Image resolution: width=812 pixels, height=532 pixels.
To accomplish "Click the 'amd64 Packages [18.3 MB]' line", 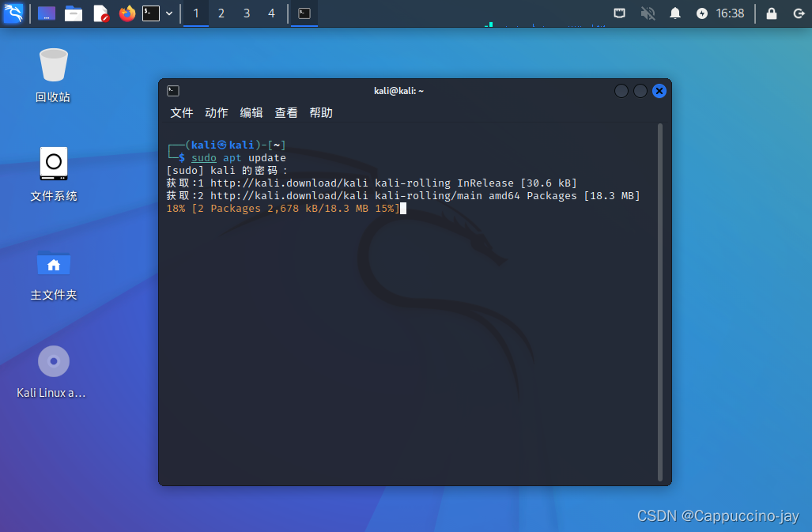I will 403,195.
